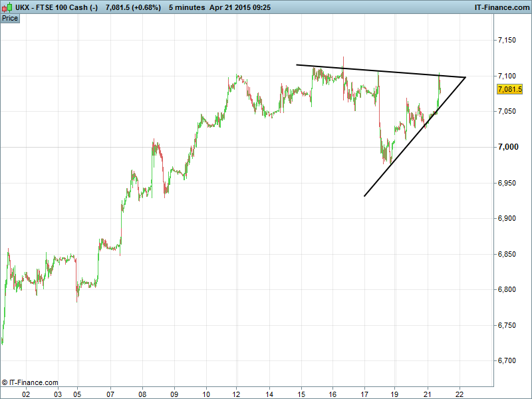Viewport: 532px width, 399px height.
Task: Click the 7,081.5 (+0.68%) quote in header
Action: [x=133, y=7]
